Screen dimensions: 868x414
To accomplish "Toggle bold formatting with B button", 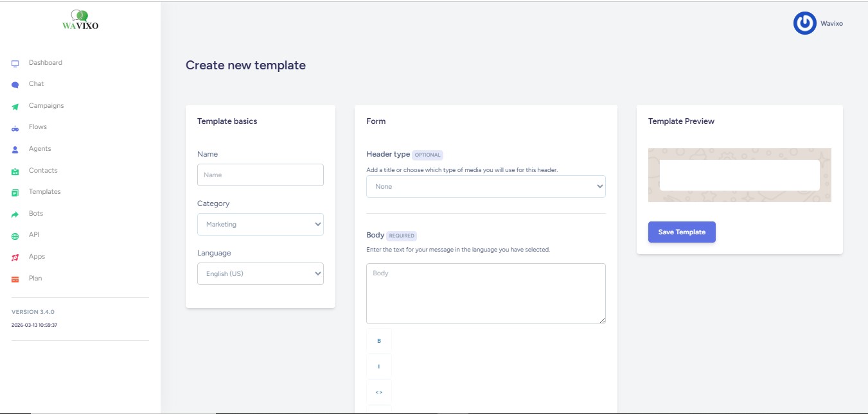I will tap(379, 341).
